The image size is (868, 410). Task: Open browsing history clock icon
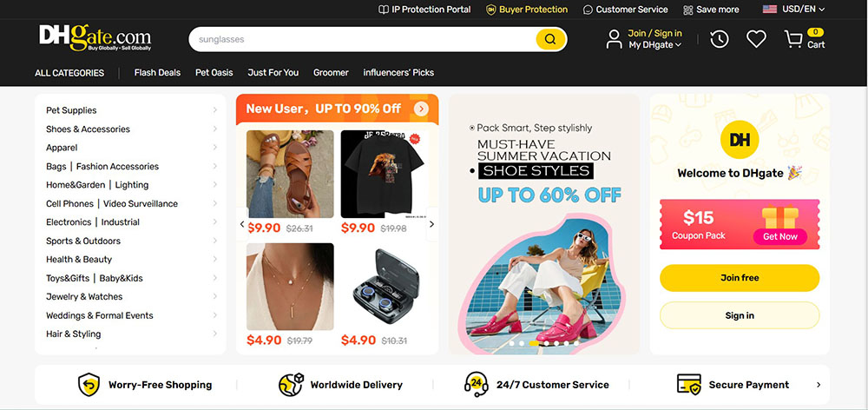click(x=719, y=39)
